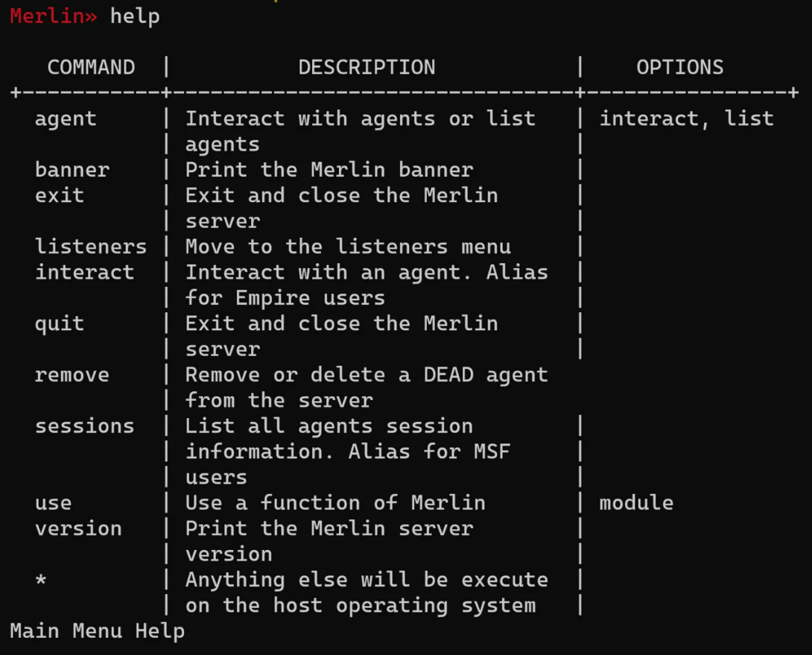Select the "agent" command name
This screenshot has width=812, height=655.
click(66, 118)
